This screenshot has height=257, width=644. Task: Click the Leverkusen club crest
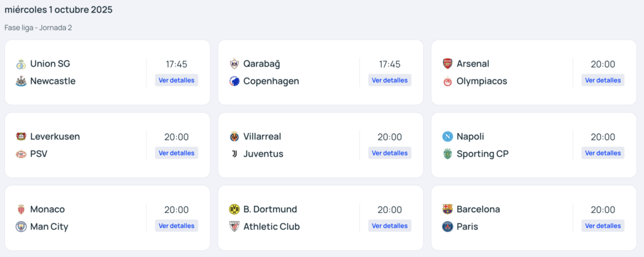click(21, 137)
